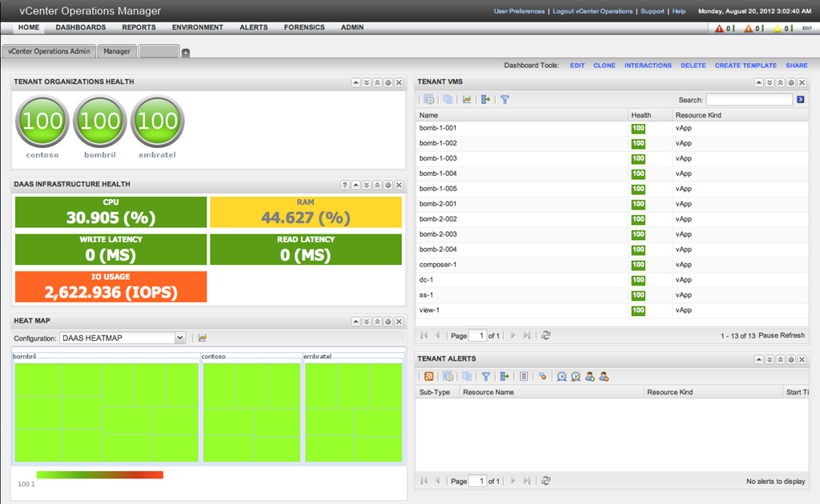This screenshot has height=504, width=820.
Task: Open the ENVIRONMENT menu
Action: pyautogui.click(x=198, y=27)
